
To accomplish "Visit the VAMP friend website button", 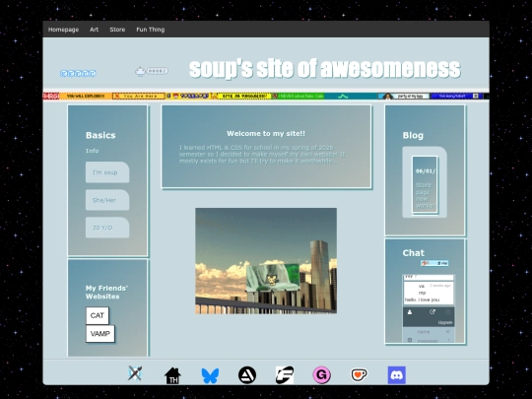I will [100, 334].
